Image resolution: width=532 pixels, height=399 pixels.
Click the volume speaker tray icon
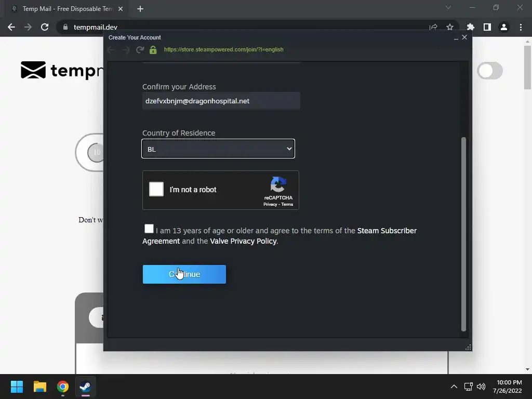pos(481,387)
